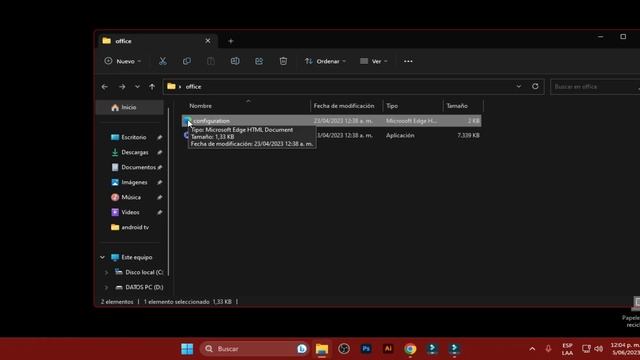Click the microphone tray icon

pyautogui.click(x=548, y=349)
